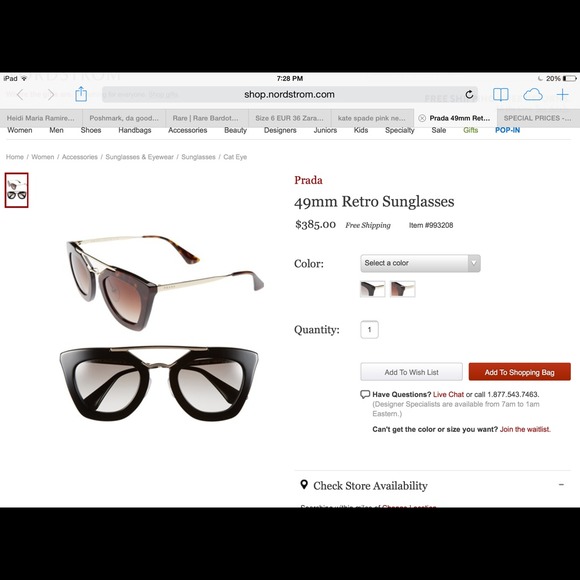580x580 pixels.
Task: Go to Home breadcrumb
Action: (15, 157)
